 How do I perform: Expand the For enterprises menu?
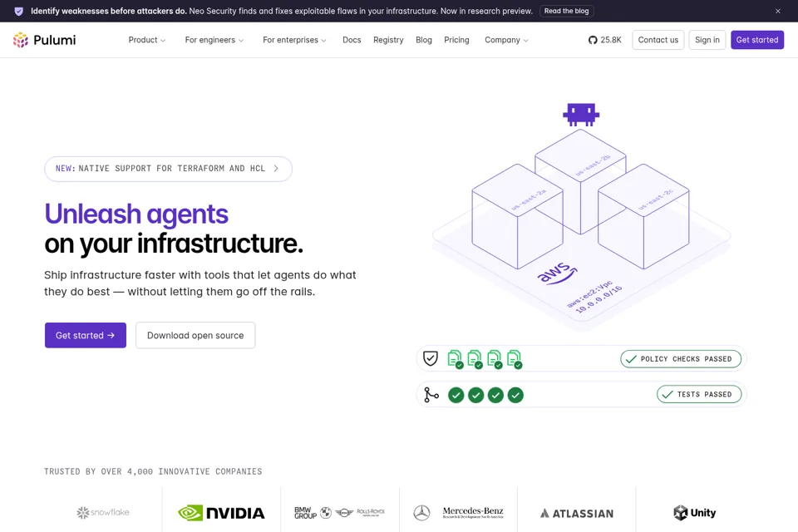tap(294, 40)
